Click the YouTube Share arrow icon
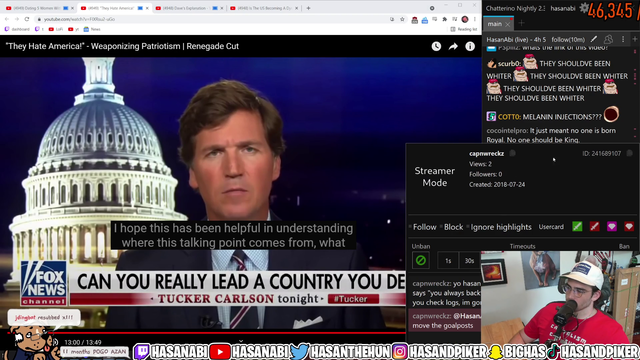640x360 pixels. 453,46
